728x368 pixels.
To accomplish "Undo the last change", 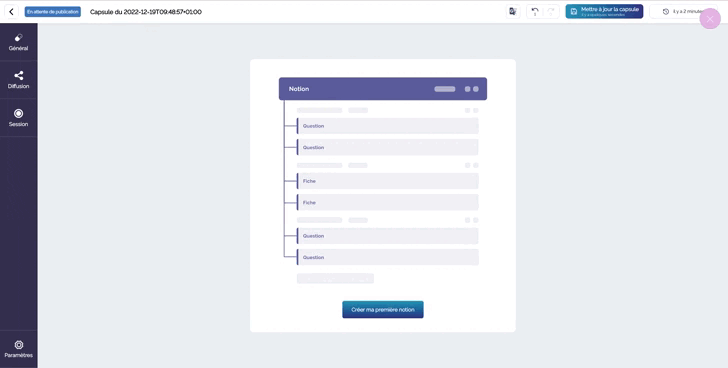I will tap(534, 12).
